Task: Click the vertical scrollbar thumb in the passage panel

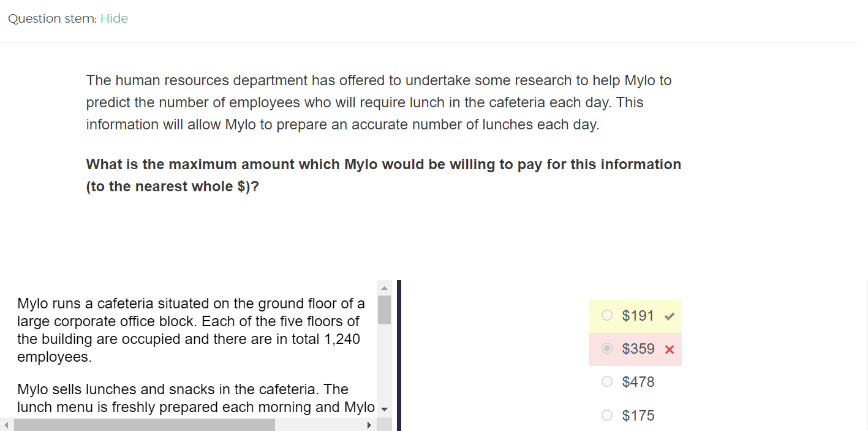Action: click(x=384, y=310)
